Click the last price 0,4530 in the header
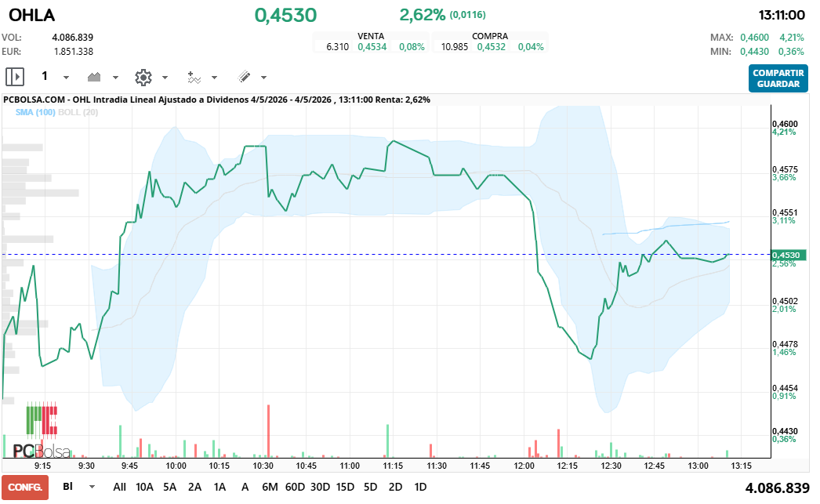The width and height of the screenshot is (820, 504). point(285,15)
